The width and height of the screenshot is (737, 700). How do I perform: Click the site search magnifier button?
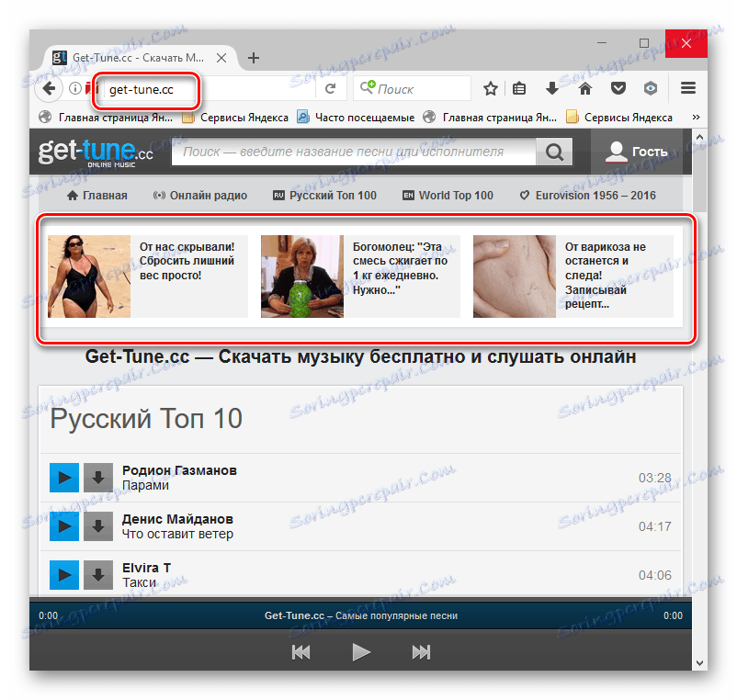click(555, 152)
